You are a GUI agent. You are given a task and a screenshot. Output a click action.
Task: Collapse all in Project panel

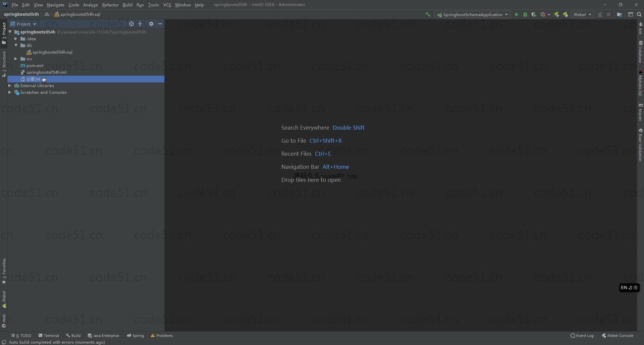click(x=141, y=24)
